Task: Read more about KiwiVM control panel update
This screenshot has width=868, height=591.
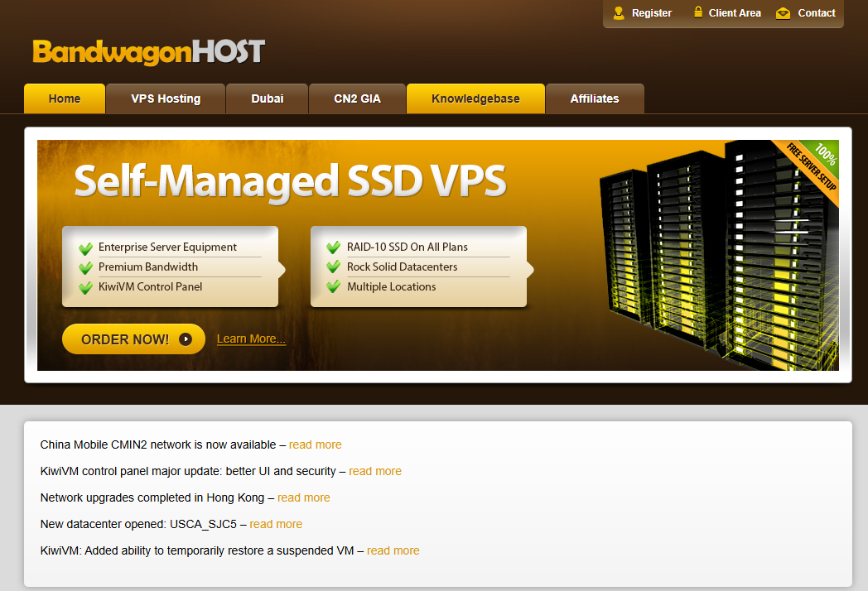Action: coord(374,472)
